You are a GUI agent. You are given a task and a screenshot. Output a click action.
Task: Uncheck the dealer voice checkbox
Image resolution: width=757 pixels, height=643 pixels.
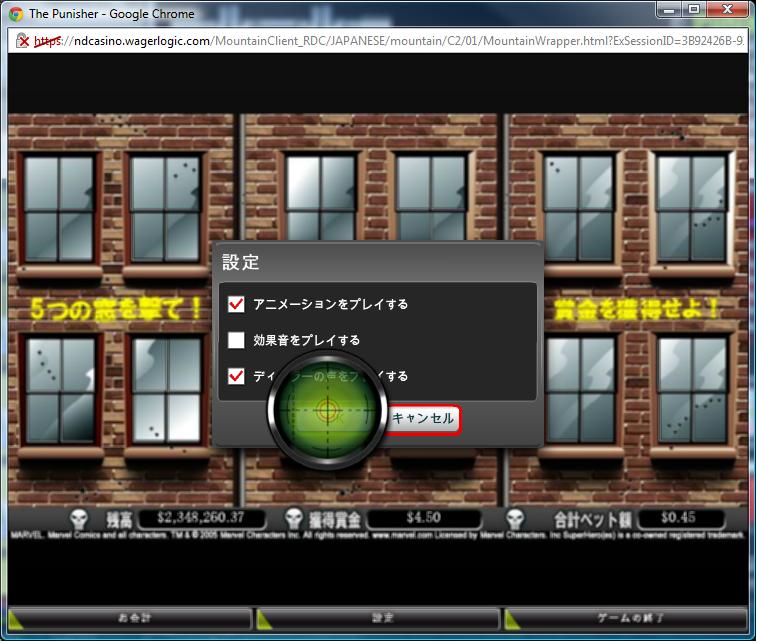point(236,376)
